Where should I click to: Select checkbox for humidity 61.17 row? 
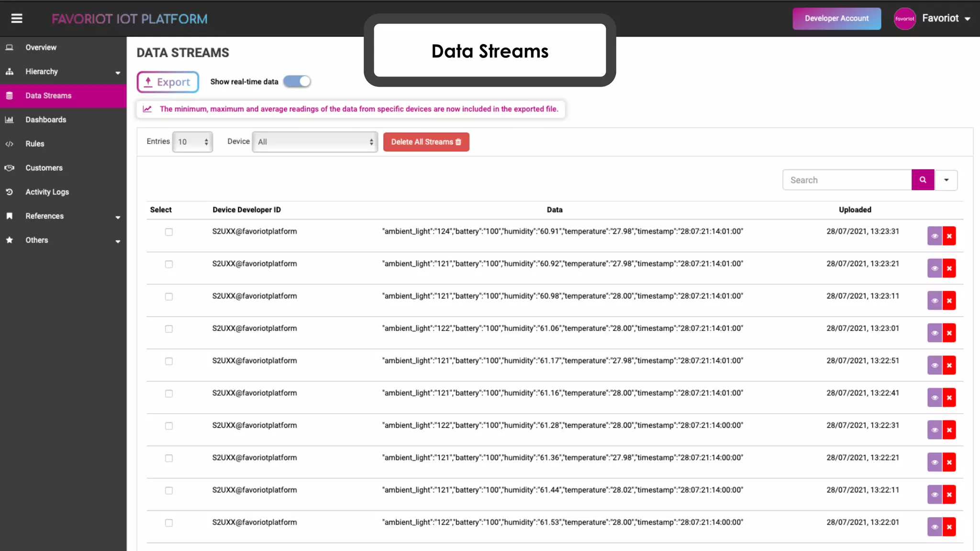pyautogui.click(x=169, y=361)
